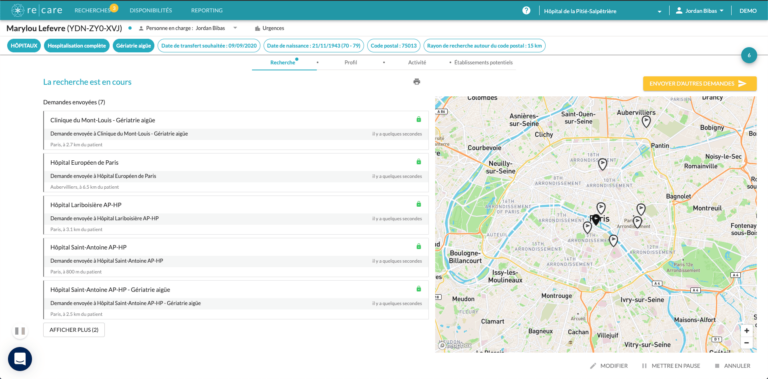768x379 pixels.
Task: Click Annuler button
Action: click(x=732, y=366)
